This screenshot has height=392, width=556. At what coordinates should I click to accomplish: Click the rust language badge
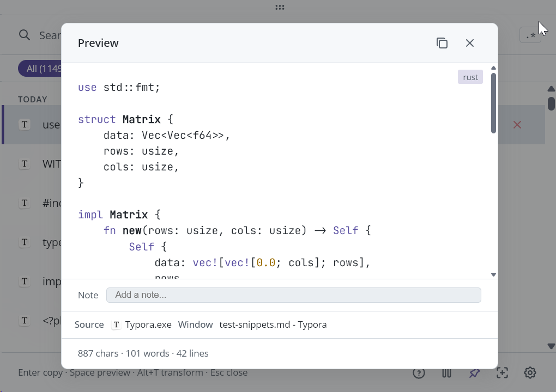click(470, 77)
